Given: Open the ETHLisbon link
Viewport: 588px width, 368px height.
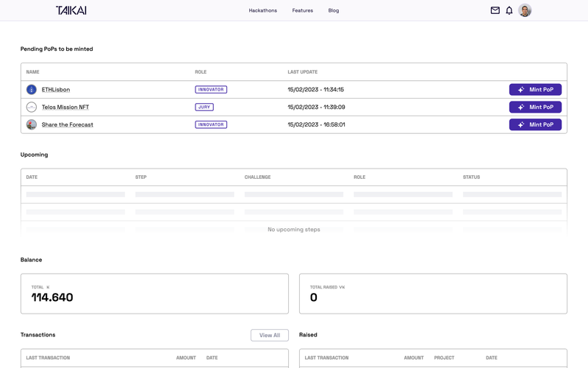Looking at the screenshot, I should click(x=56, y=90).
